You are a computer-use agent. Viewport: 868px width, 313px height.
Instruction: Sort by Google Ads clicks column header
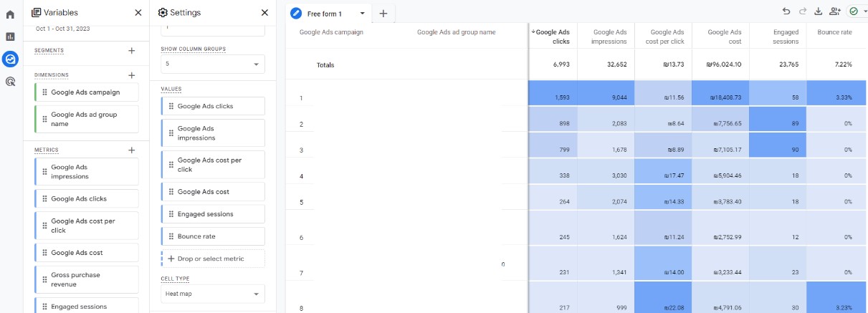click(553, 36)
